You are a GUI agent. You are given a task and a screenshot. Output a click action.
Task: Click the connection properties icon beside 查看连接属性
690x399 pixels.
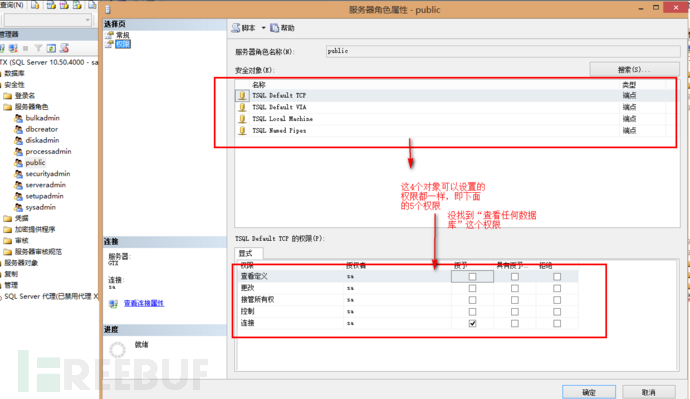[114, 304]
